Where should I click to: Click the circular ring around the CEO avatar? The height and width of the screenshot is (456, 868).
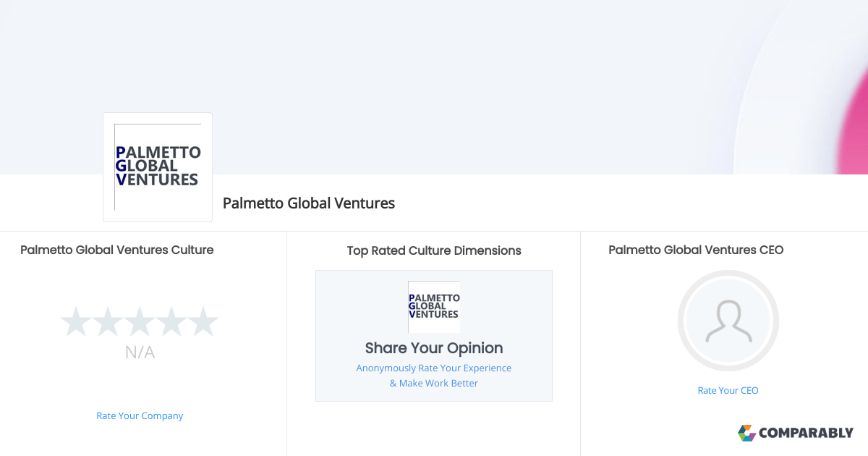(x=728, y=274)
